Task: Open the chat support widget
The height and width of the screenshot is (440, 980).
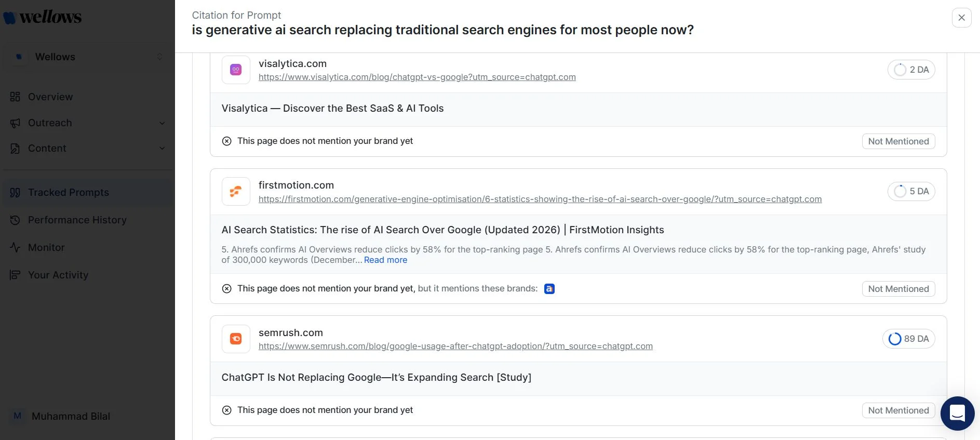Action: [957, 414]
